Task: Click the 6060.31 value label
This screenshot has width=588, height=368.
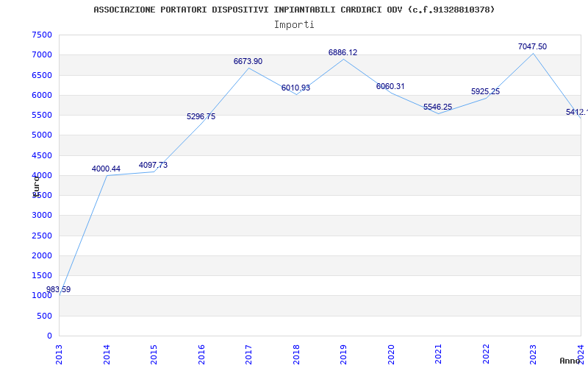Action: tap(390, 87)
